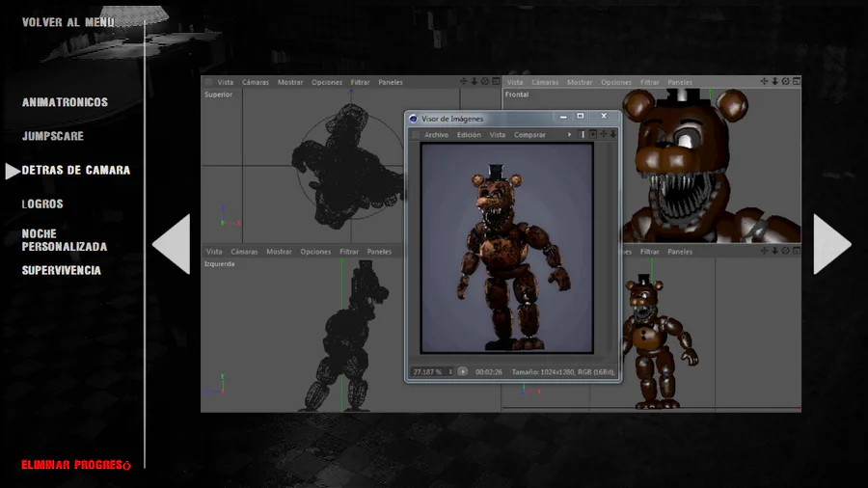Go to the next behind-the-scenes image
Image resolution: width=868 pixels, height=488 pixels.
coord(832,244)
